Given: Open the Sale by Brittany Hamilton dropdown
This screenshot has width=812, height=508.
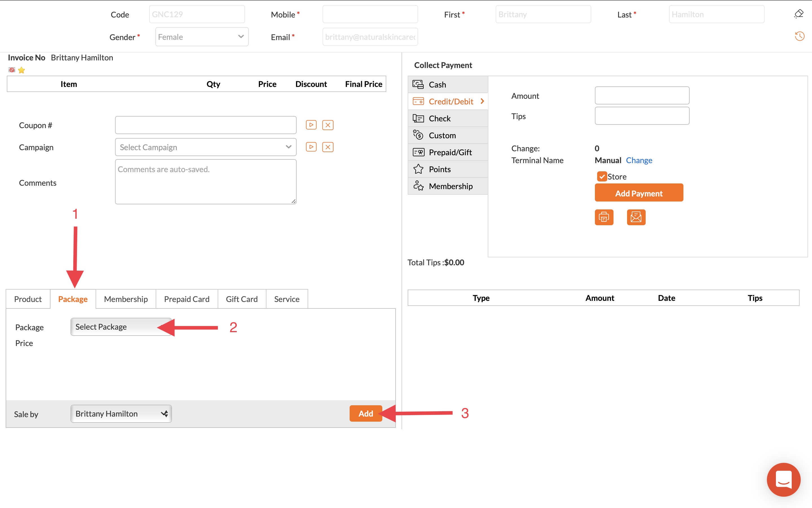Looking at the screenshot, I should (121, 413).
